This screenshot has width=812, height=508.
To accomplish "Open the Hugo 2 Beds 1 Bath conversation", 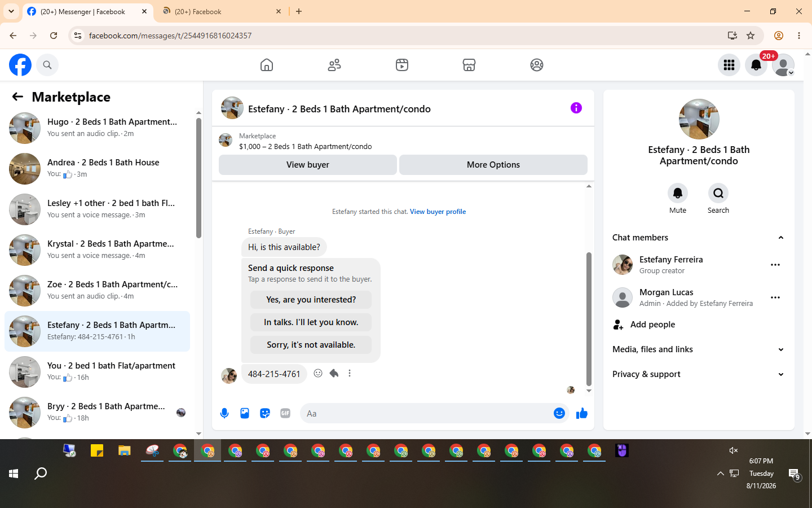I will [97, 128].
